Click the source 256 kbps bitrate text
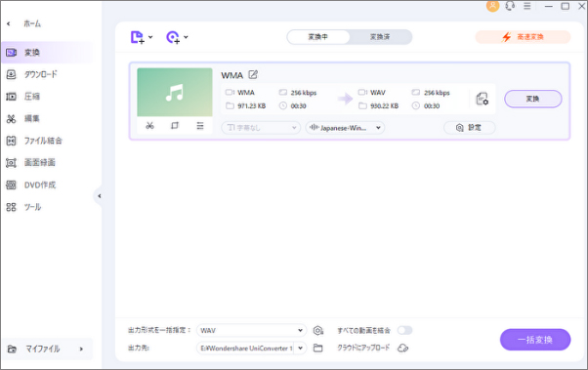 point(304,93)
